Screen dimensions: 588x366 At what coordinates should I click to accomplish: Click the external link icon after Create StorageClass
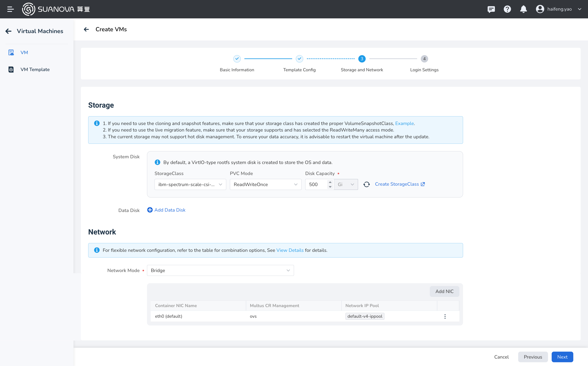pyautogui.click(x=423, y=184)
